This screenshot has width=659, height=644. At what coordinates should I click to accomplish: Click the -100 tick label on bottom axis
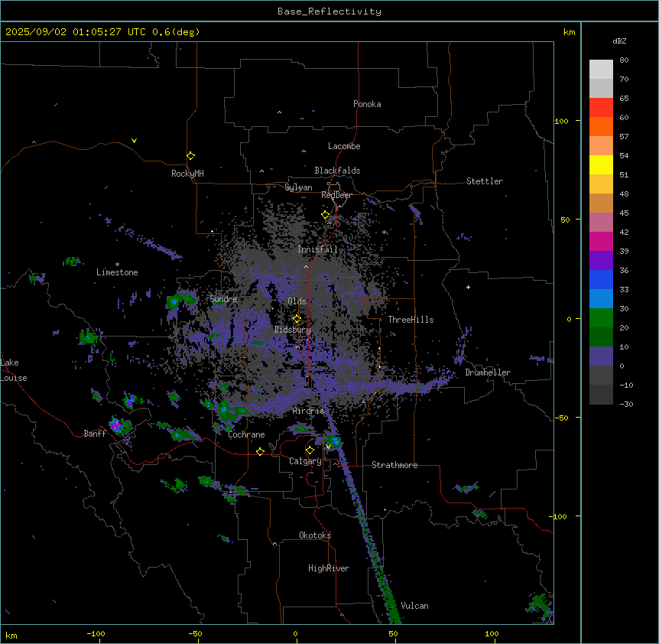coord(96,633)
